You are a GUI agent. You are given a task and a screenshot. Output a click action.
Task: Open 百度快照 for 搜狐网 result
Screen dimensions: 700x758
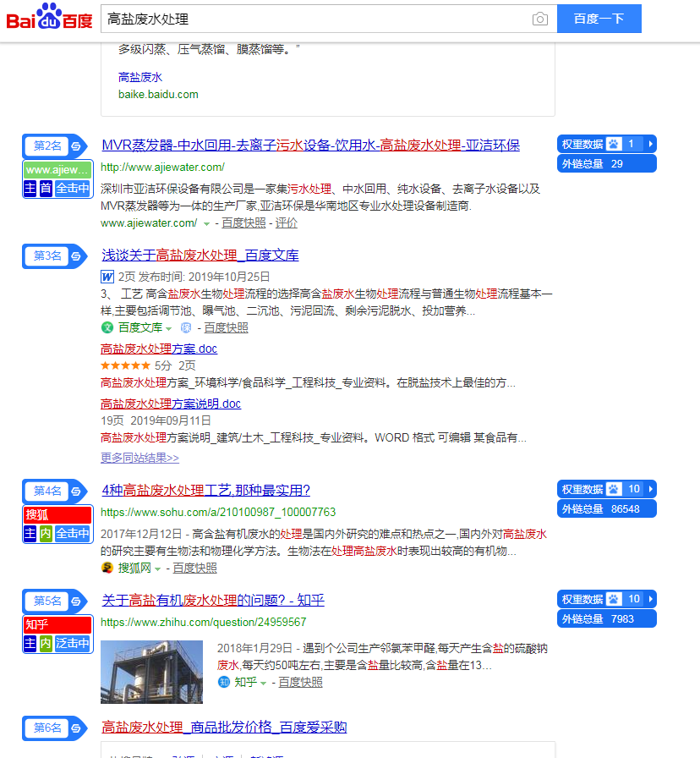(194, 568)
